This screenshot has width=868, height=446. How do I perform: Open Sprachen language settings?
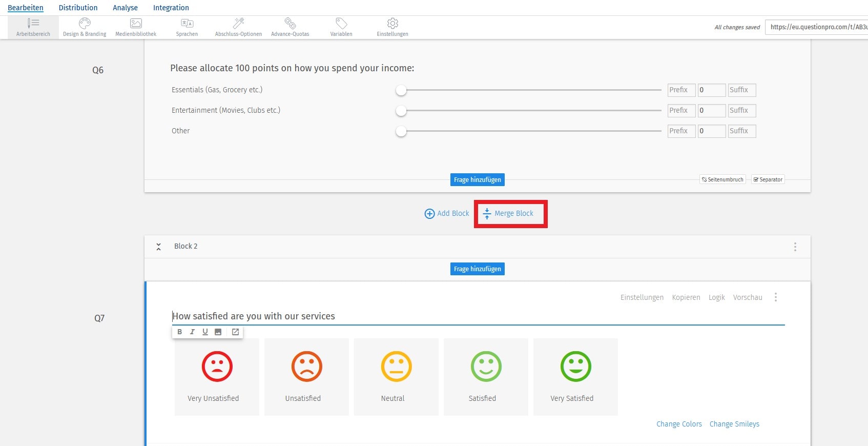[187, 27]
